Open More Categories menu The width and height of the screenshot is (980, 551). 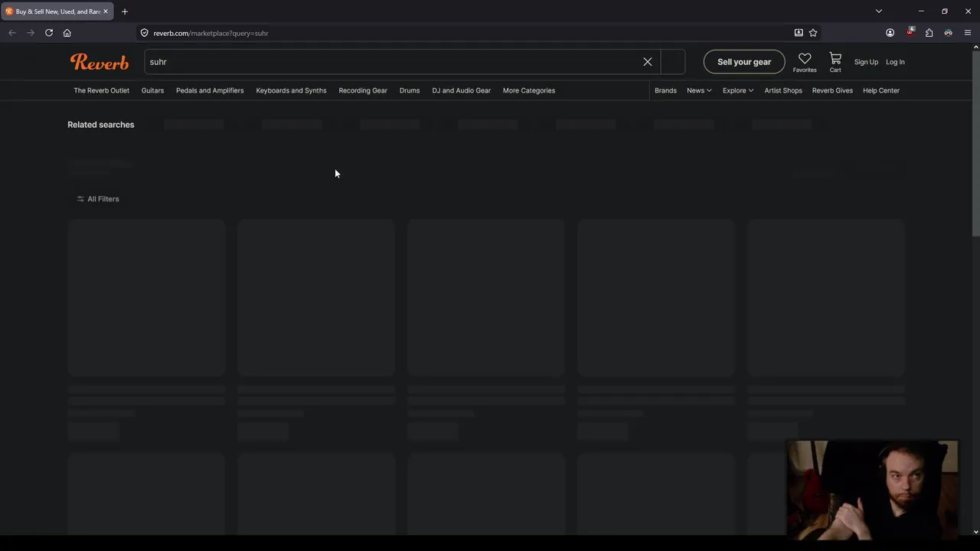pyautogui.click(x=529, y=90)
